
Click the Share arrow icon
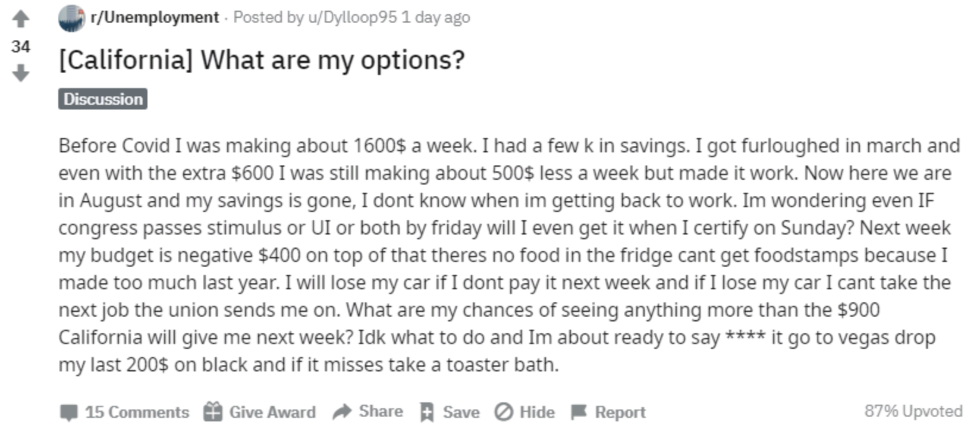342,411
